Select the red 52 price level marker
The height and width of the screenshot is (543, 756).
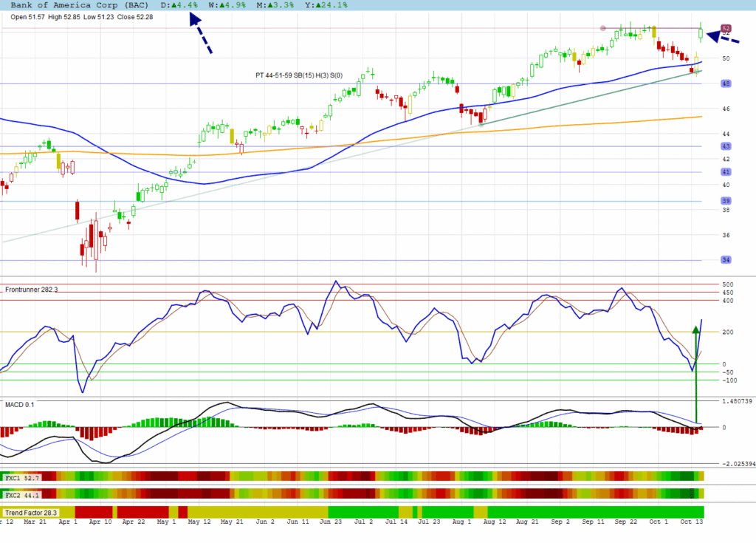pyautogui.click(x=726, y=28)
